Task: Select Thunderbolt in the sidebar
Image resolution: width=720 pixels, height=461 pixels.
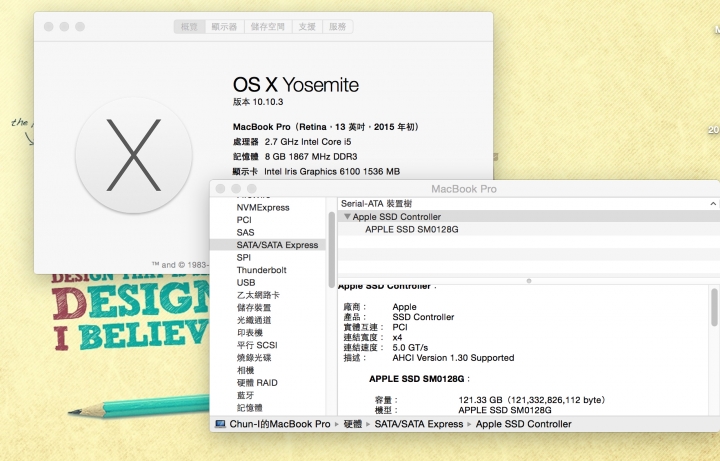Action: pyautogui.click(x=261, y=270)
